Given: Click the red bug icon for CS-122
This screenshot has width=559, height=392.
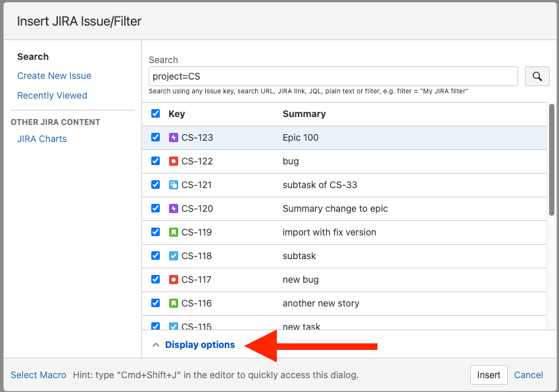Looking at the screenshot, I should (x=174, y=161).
